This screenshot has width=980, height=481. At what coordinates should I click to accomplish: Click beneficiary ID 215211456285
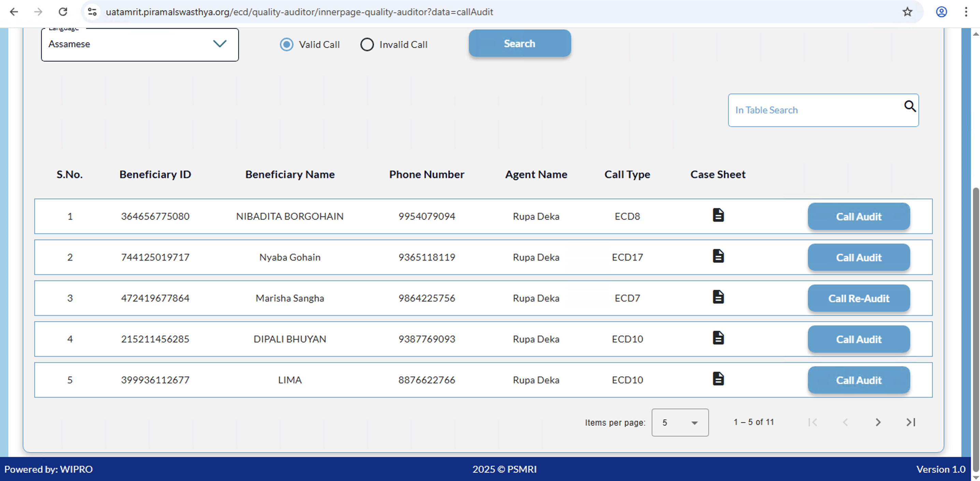(155, 339)
